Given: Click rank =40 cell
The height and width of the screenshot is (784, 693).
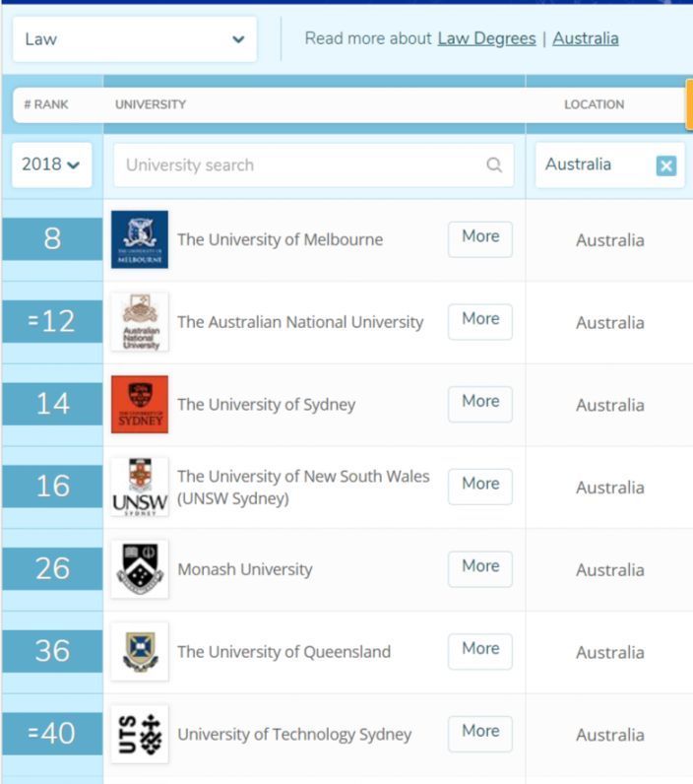Looking at the screenshot, I should coord(52,734).
